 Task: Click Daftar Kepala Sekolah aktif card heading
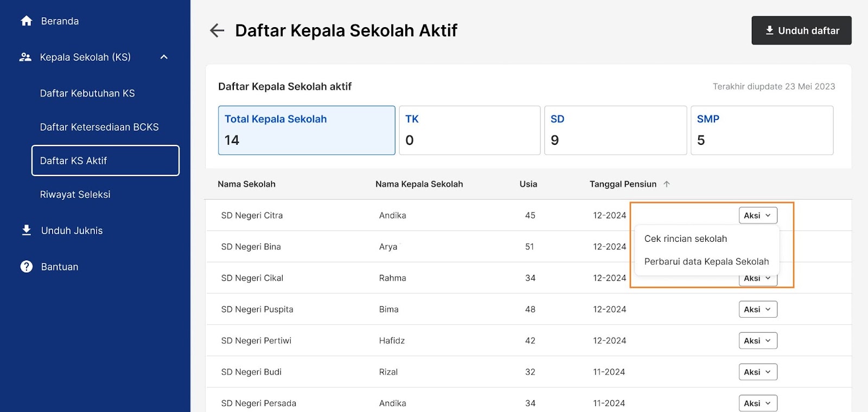point(285,86)
